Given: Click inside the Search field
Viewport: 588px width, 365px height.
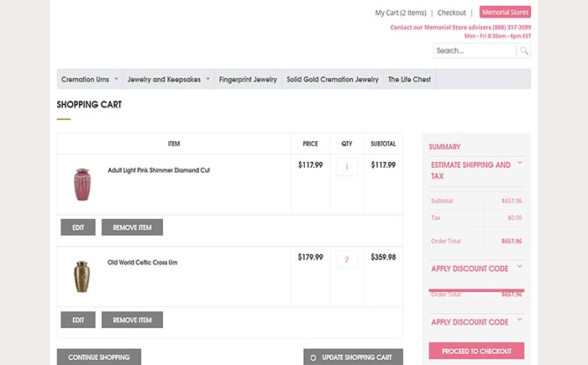Looking at the screenshot, I should pos(475,50).
